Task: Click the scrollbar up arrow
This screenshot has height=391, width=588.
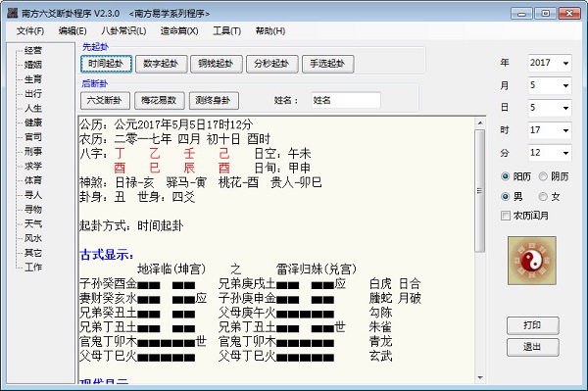Action: pyautogui.click(x=479, y=122)
